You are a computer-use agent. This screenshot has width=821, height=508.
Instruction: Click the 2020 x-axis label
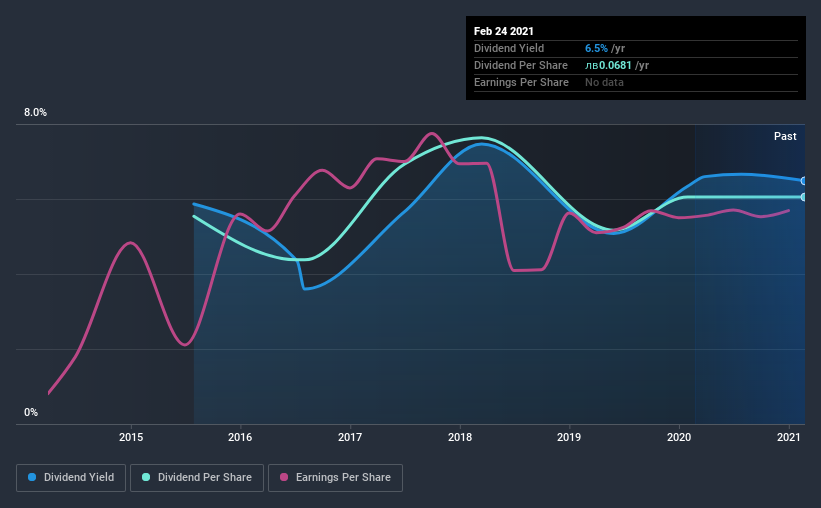(x=679, y=437)
